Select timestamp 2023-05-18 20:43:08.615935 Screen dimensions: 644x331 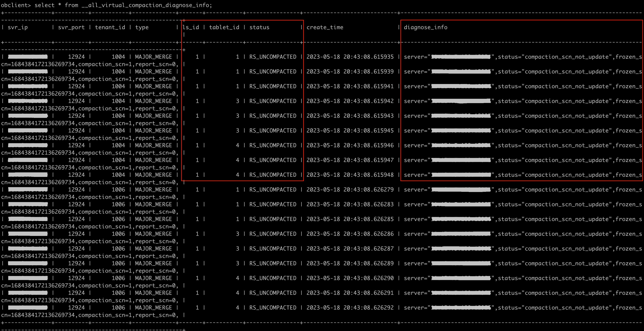click(350, 57)
